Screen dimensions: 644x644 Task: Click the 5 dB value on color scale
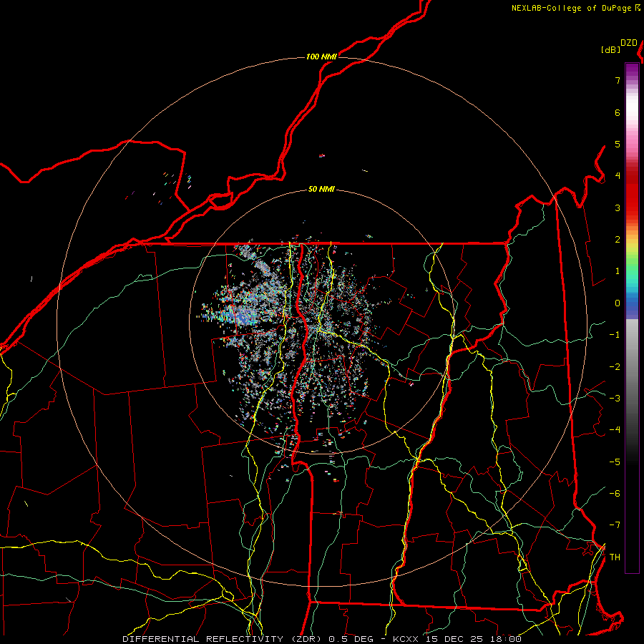618,144
